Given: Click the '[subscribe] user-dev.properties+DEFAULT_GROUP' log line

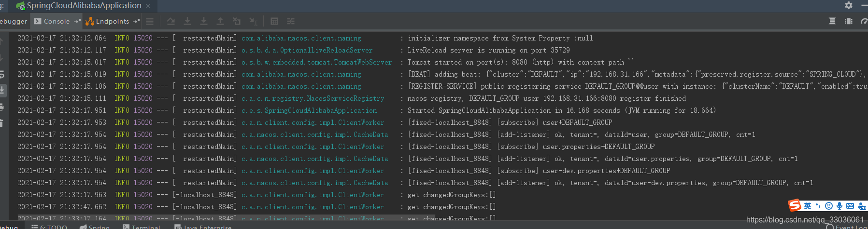Looking at the screenshot, I should pyautogui.click(x=539, y=171).
